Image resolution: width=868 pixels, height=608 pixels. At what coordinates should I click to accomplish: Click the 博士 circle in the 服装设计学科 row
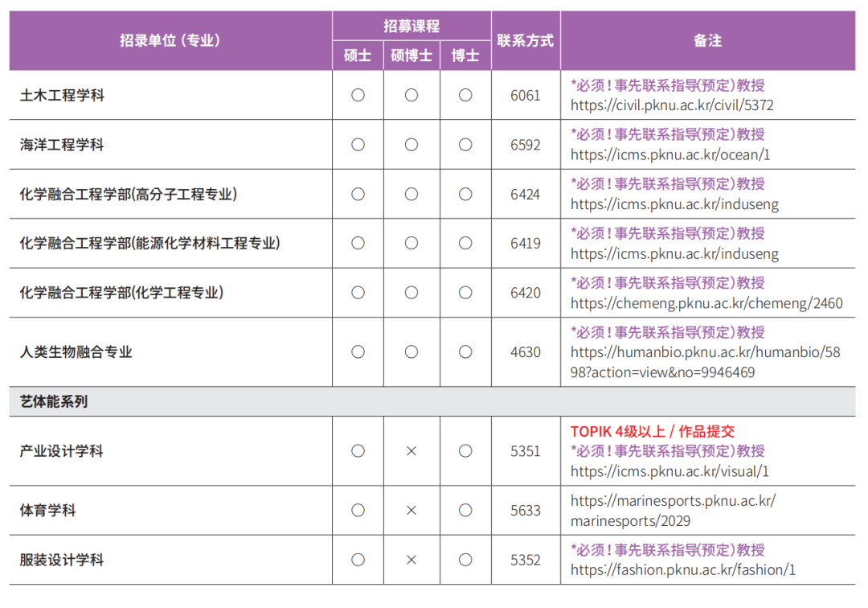[x=465, y=560]
